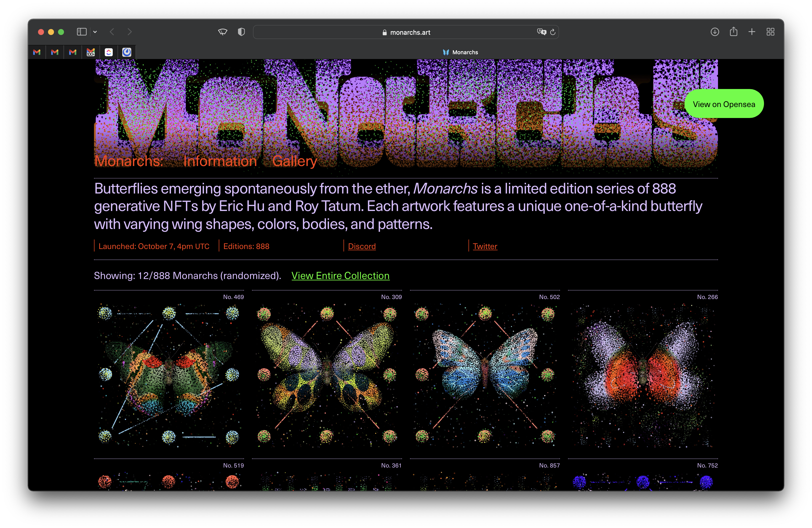Image resolution: width=812 pixels, height=528 pixels.
Task: Expand the tab group dropdown chevron
Action: tap(95, 32)
